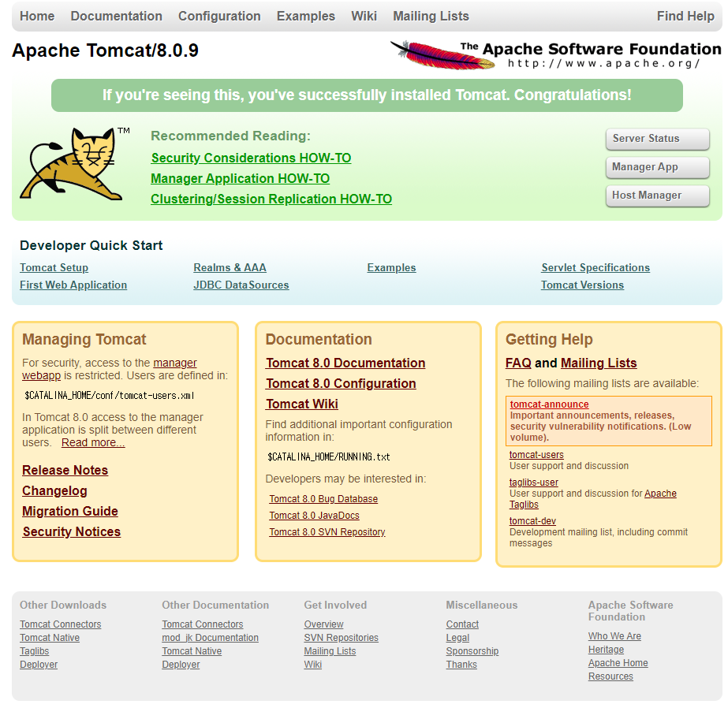The width and height of the screenshot is (728, 708).
Task: Open Wiki link under Get Involved
Action: click(x=313, y=665)
